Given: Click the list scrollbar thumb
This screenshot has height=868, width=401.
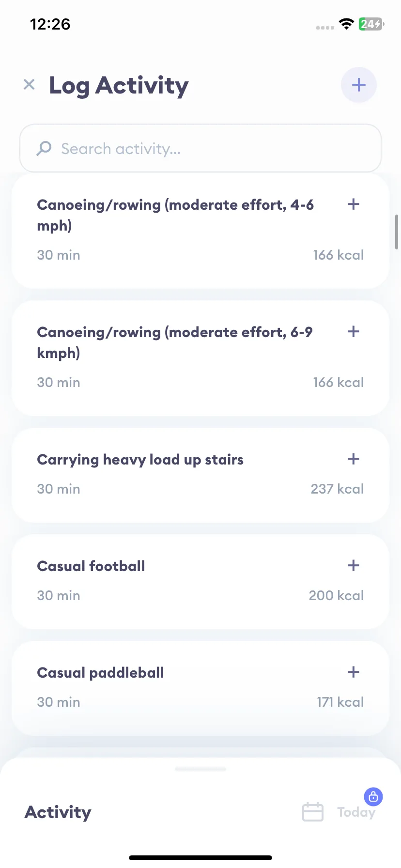Looking at the screenshot, I should point(397,232).
